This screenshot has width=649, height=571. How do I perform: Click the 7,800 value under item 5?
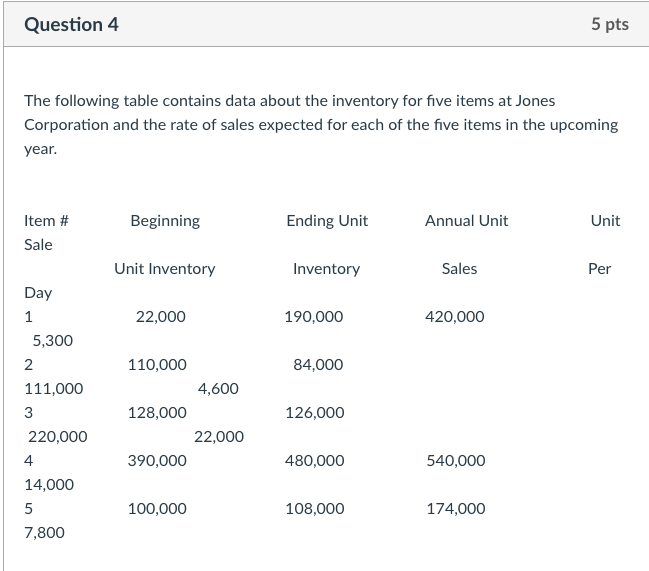[x=44, y=533]
